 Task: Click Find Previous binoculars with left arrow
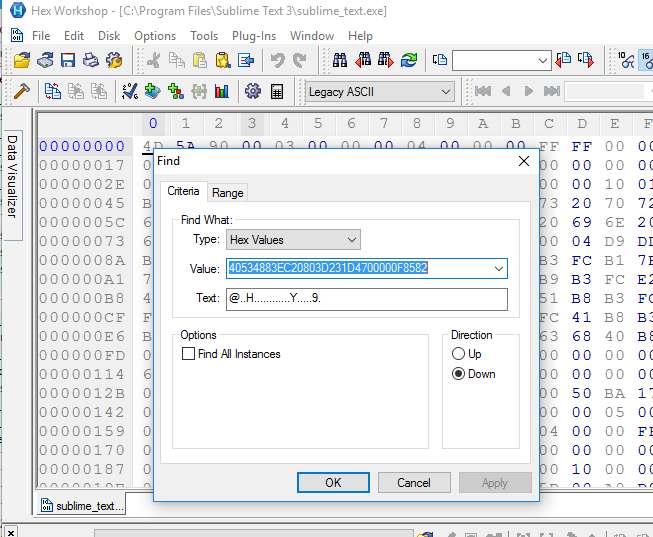tap(363, 60)
